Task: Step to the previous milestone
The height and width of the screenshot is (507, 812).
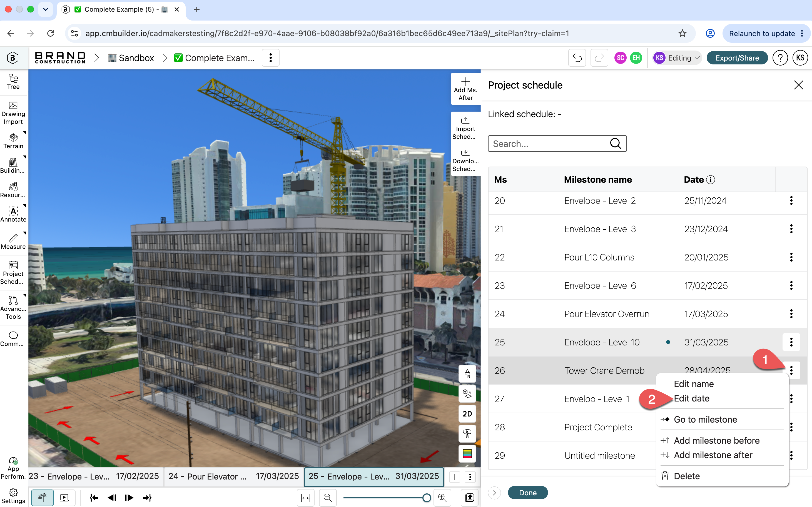Action: point(112,498)
